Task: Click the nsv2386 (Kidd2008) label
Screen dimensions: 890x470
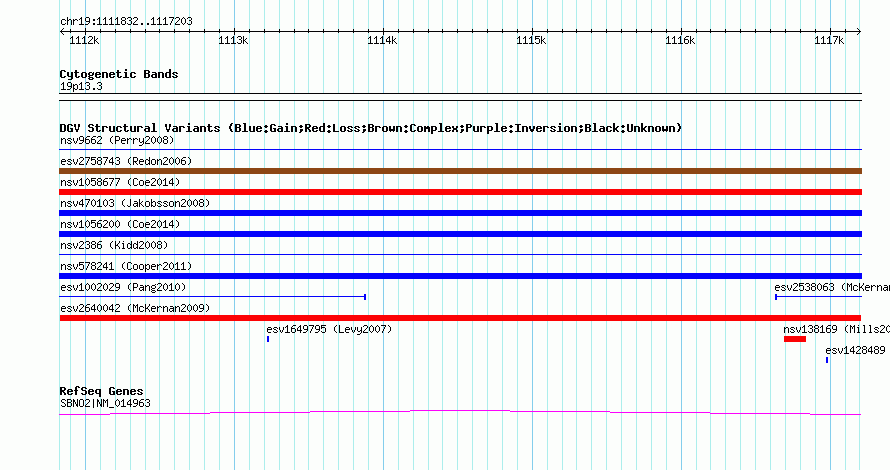Action: pyautogui.click(x=114, y=245)
